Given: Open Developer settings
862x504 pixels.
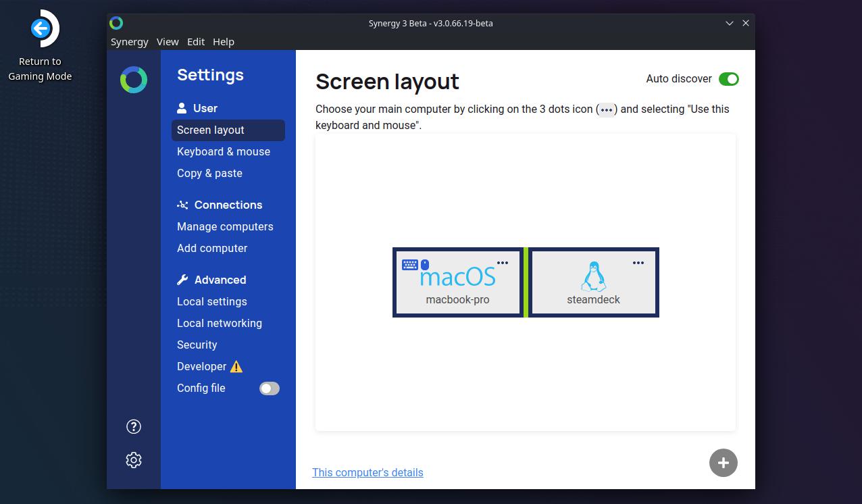Looking at the screenshot, I should 202,366.
